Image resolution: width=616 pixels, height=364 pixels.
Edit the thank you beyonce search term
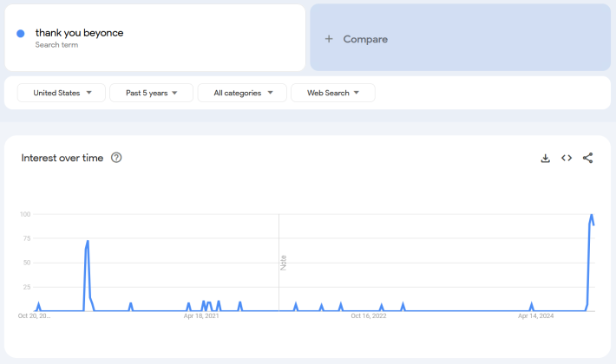point(79,33)
